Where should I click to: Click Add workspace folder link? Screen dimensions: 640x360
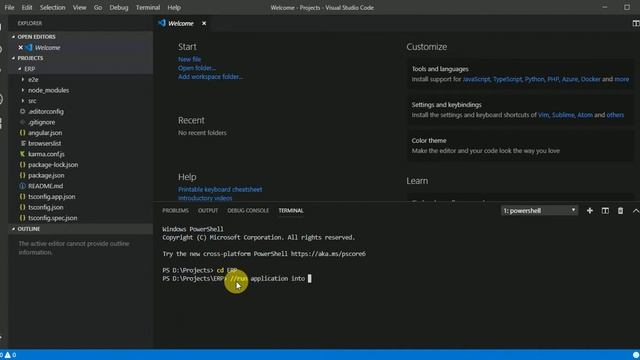coord(211,77)
